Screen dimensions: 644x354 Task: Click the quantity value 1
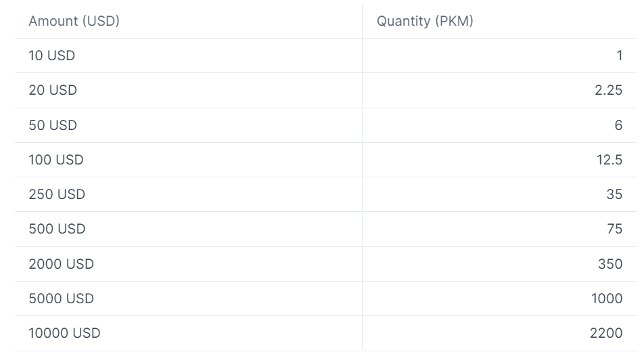620,56
